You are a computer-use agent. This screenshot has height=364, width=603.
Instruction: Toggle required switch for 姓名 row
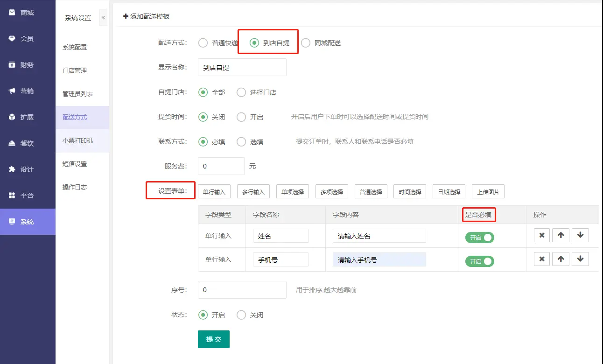coord(479,238)
